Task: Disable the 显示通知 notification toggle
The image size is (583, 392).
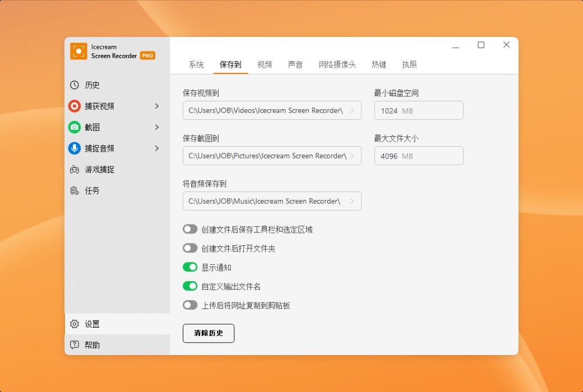Action: 190,267
